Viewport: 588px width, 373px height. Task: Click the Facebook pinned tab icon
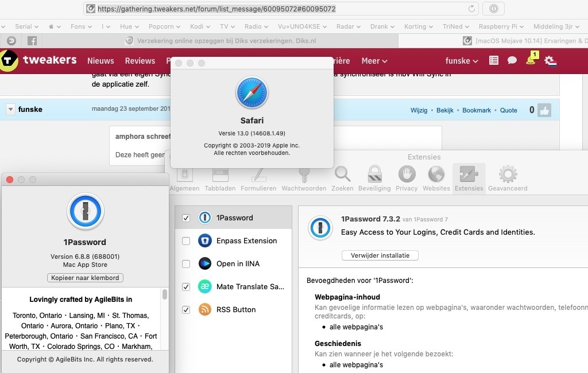(32, 41)
